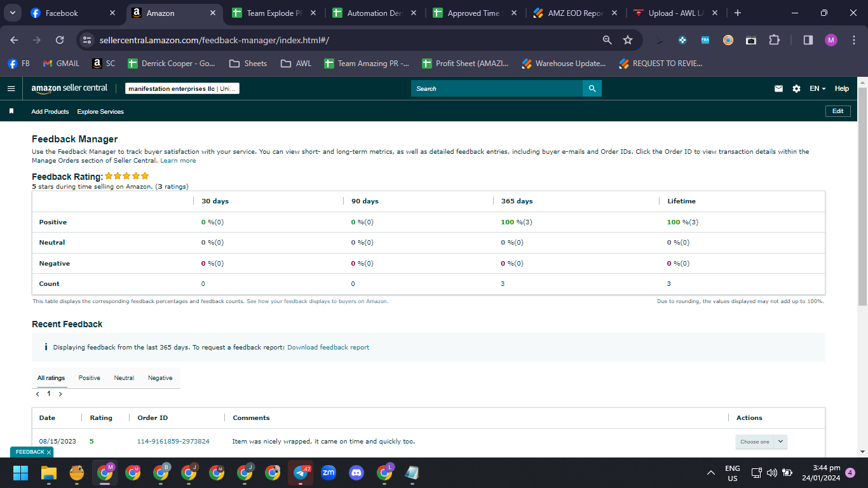Viewport: 868px width, 488px height.
Task: Click the Edit button
Action: 837,111
